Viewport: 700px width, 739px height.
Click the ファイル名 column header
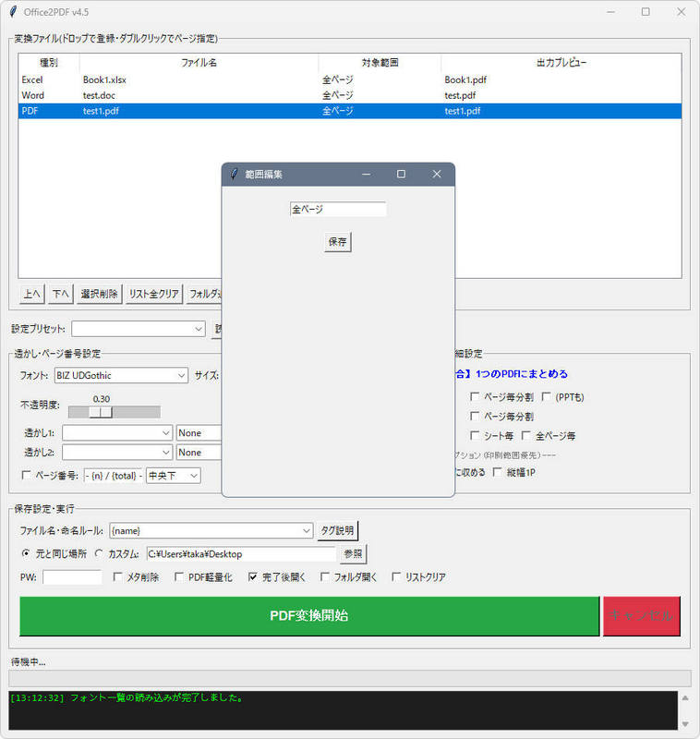pyautogui.click(x=199, y=63)
